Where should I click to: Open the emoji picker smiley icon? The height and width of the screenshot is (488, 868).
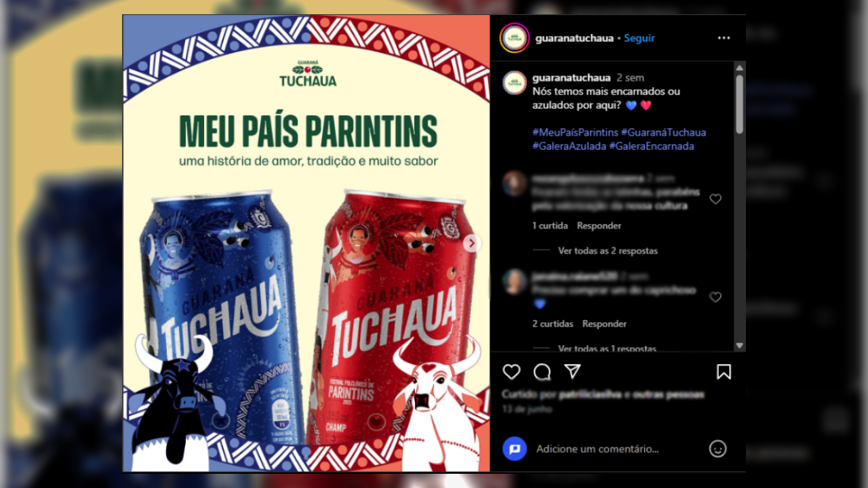(717, 449)
